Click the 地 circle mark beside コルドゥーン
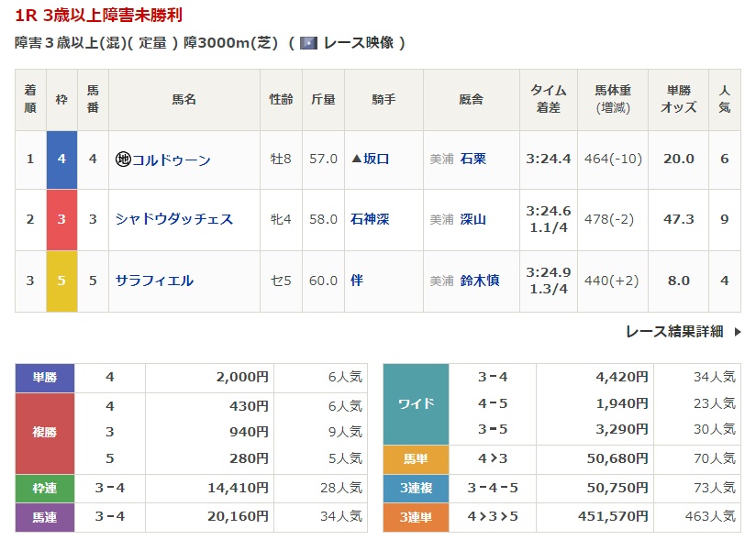The height and width of the screenshot is (540, 756). tap(123, 160)
